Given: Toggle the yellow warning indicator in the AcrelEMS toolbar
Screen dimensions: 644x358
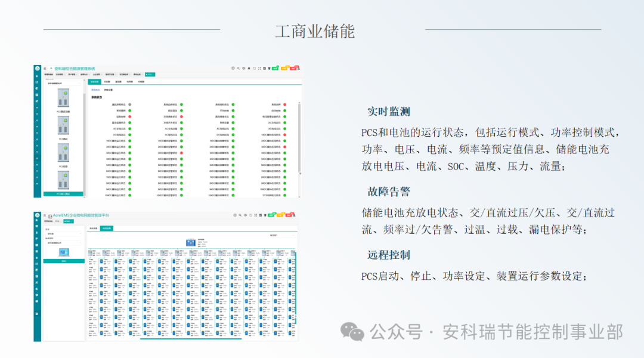Looking at the screenshot, I should click(x=280, y=215).
